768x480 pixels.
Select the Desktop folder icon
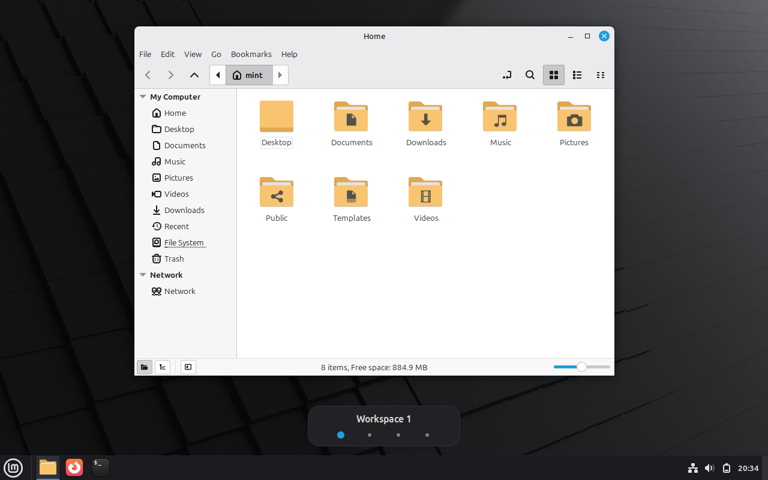[276, 117]
